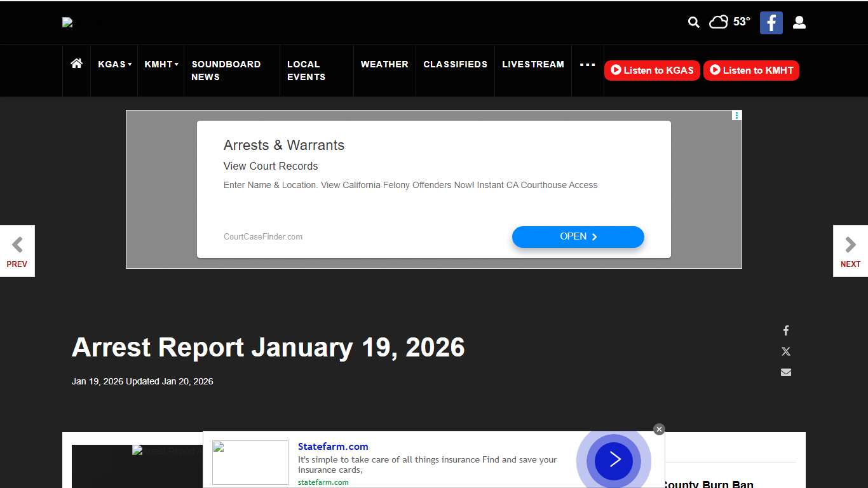Viewport: 868px width, 488px height.
Task: Expand the KMHT dropdown menu
Action: tap(160, 64)
